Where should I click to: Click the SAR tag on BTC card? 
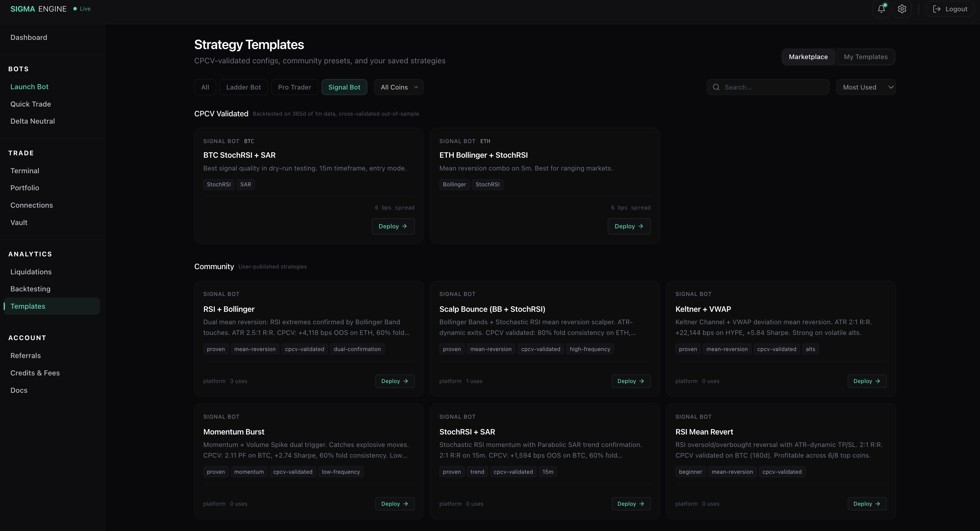pyautogui.click(x=245, y=185)
